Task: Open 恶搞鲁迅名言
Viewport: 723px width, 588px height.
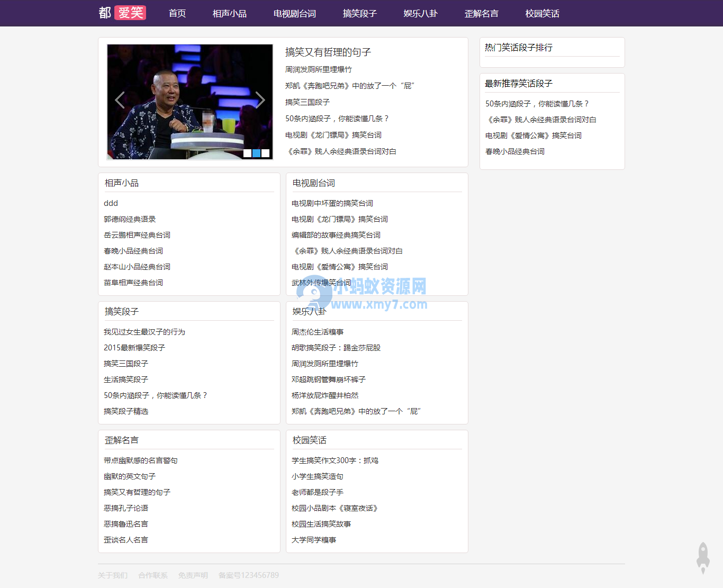Action: [x=126, y=524]
